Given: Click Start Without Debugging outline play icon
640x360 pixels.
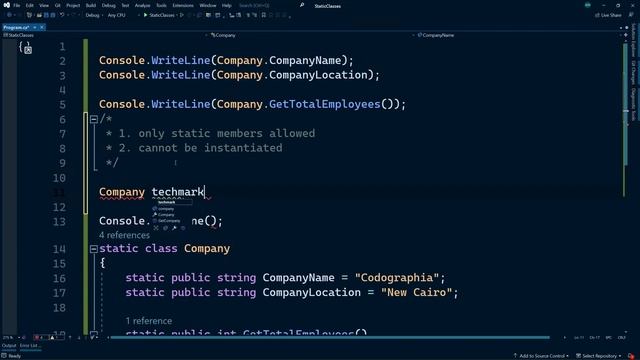Looking at the screenshot, I should [182, 15].
